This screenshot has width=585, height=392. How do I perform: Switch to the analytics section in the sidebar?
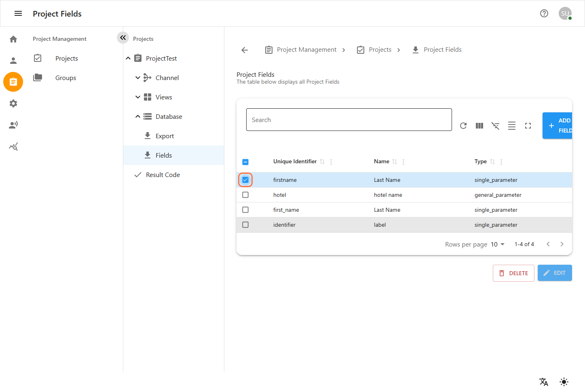coord(13,146)
